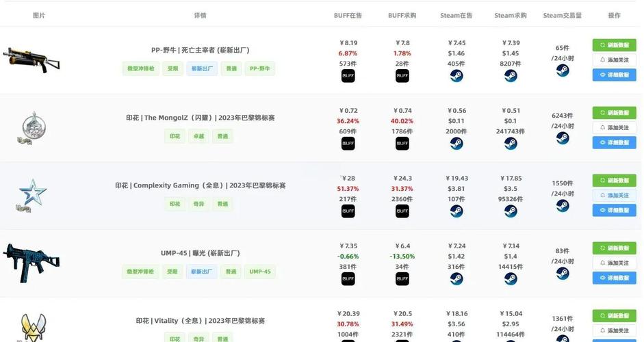Image resolution: width=644 pixels, height=342 pixels.
Task: Click 奇异 tag in Complexity Gaming row
Action: tap(198, 204)
